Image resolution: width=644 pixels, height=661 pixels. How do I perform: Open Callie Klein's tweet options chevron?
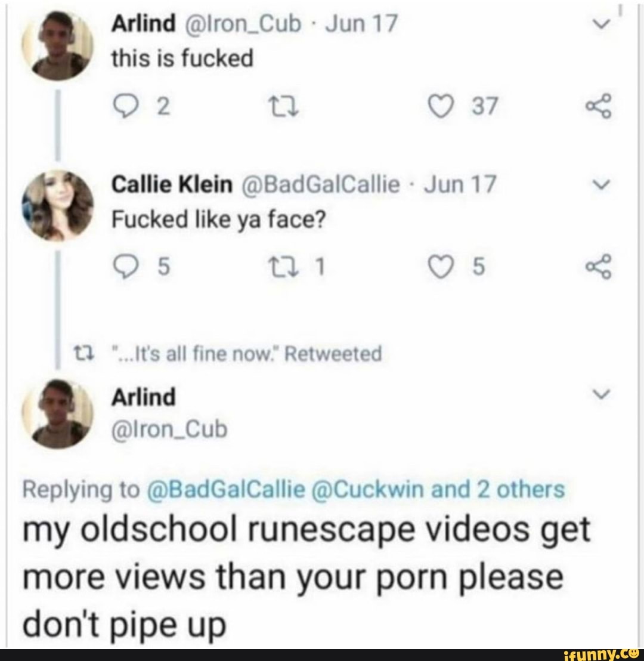[602, 184]
